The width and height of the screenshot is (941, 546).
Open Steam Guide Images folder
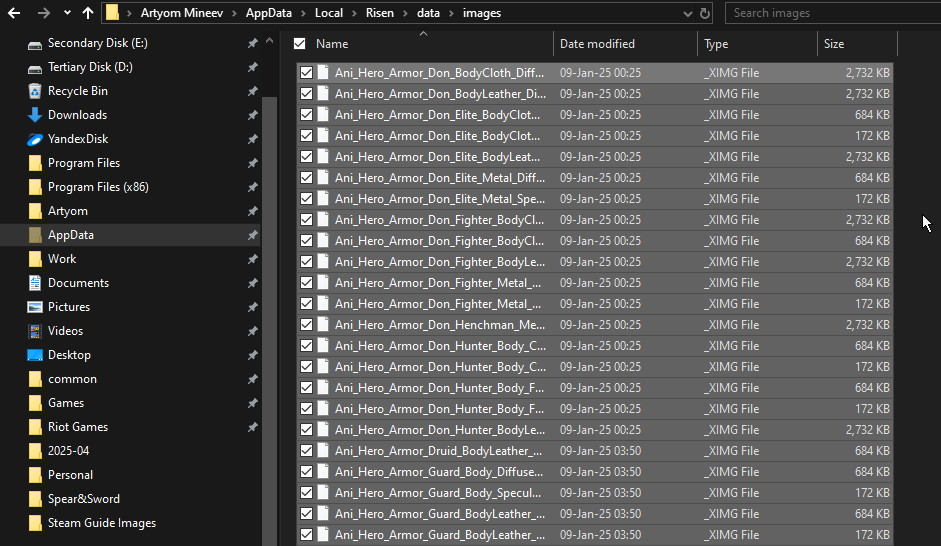click(x=101, y=523)
